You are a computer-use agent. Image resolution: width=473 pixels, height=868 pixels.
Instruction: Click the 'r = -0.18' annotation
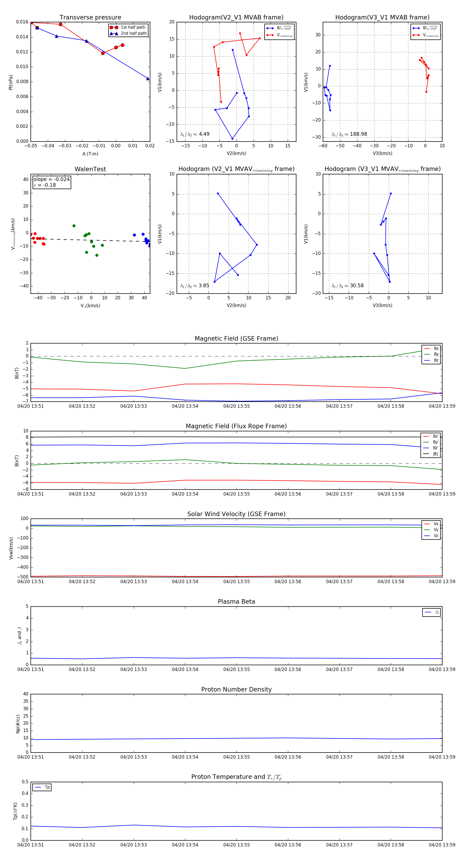tap(44, 185)
